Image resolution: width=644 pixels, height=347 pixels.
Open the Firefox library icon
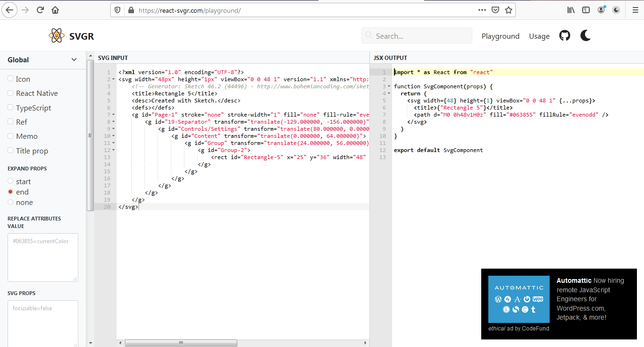tap(571, 10)
